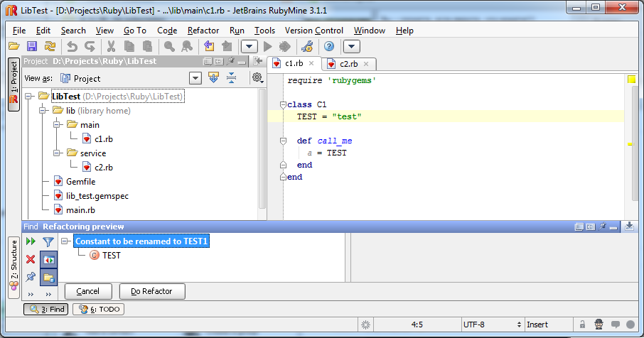Image resolution: width=644 pixels, height=338 pixels.
Task: Change file encoding UTF-8 selector
Action: 492,325
